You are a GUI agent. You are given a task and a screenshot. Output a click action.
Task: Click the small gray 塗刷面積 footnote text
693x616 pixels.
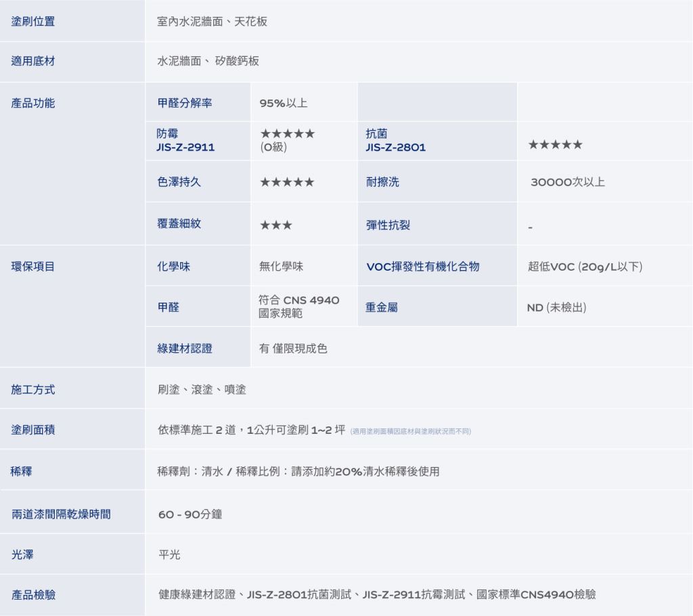point(411,431)
